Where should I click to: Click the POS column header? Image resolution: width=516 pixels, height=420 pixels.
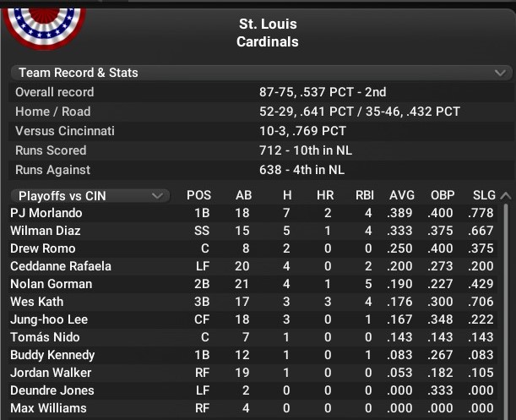(199, 196)
